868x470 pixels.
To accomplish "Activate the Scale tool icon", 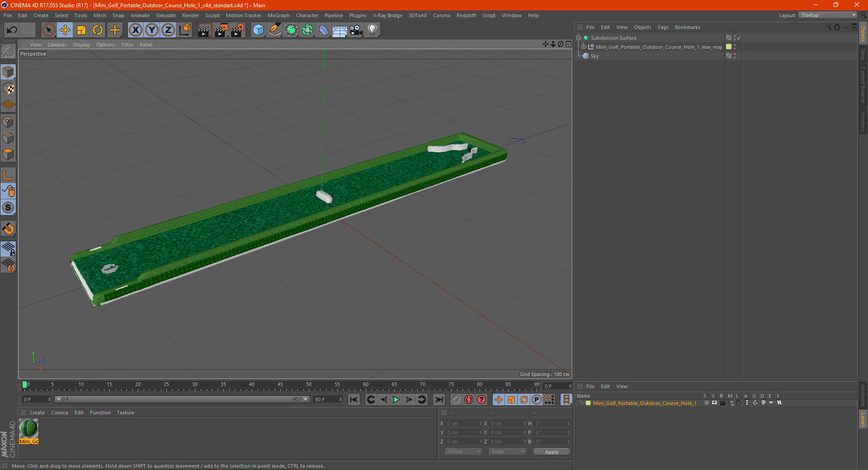I will click(x=81, y=30).
